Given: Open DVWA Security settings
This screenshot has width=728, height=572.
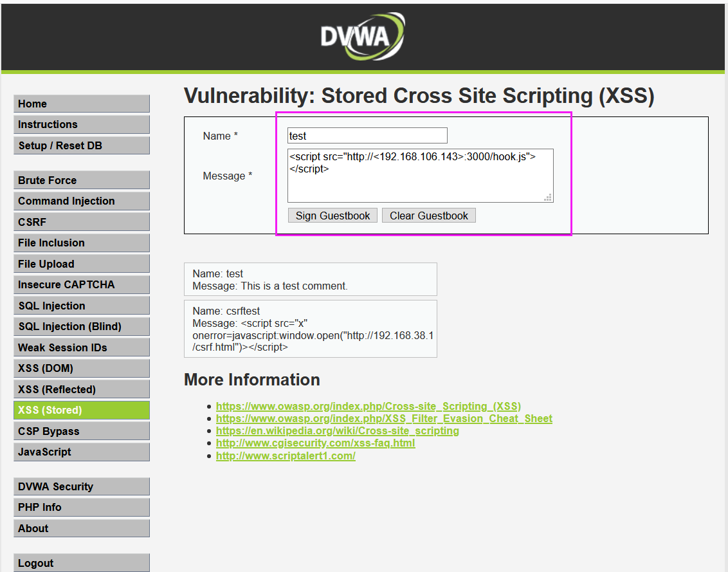Looking at the screenshot, I should pos(82,486).
